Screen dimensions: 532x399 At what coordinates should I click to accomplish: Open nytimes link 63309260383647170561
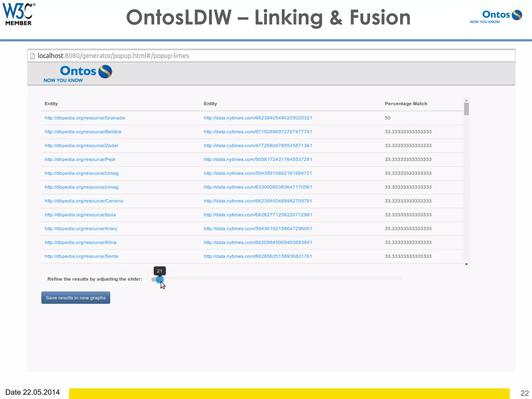click(258, 187)
